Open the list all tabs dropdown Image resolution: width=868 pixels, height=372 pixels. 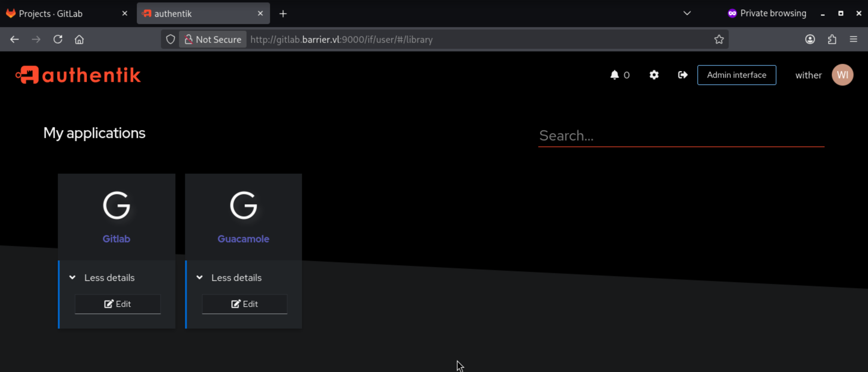click(x=687, y=14)
